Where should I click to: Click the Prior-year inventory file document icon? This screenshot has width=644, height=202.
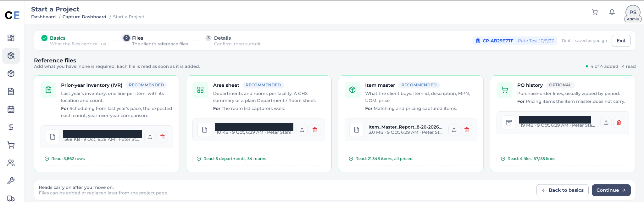53,137
